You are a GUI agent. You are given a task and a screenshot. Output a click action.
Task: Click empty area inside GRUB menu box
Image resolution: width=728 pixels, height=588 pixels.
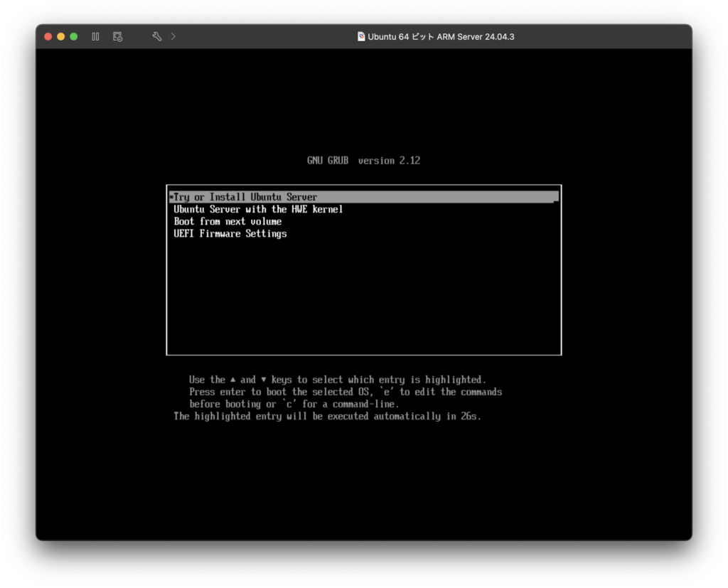coord(363,299)
